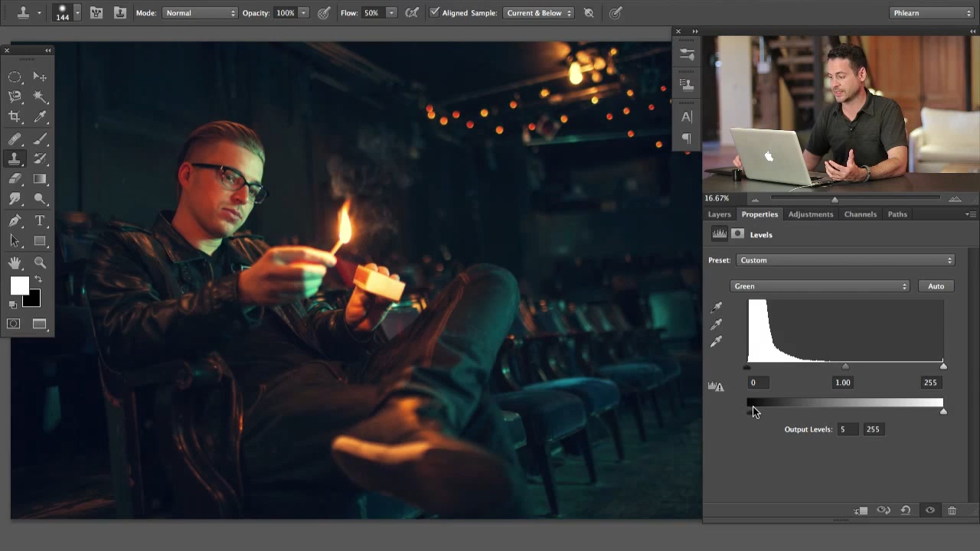Screen dimensions: 980x551
Task: Select the Crop tool
Action: (x=15, y=116)
